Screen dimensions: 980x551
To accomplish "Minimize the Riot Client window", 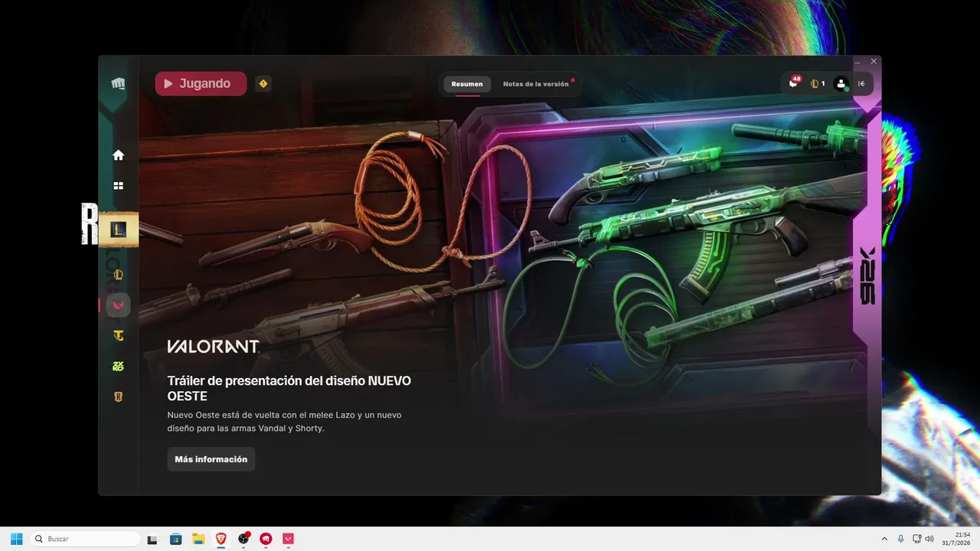I will (857, 61).
